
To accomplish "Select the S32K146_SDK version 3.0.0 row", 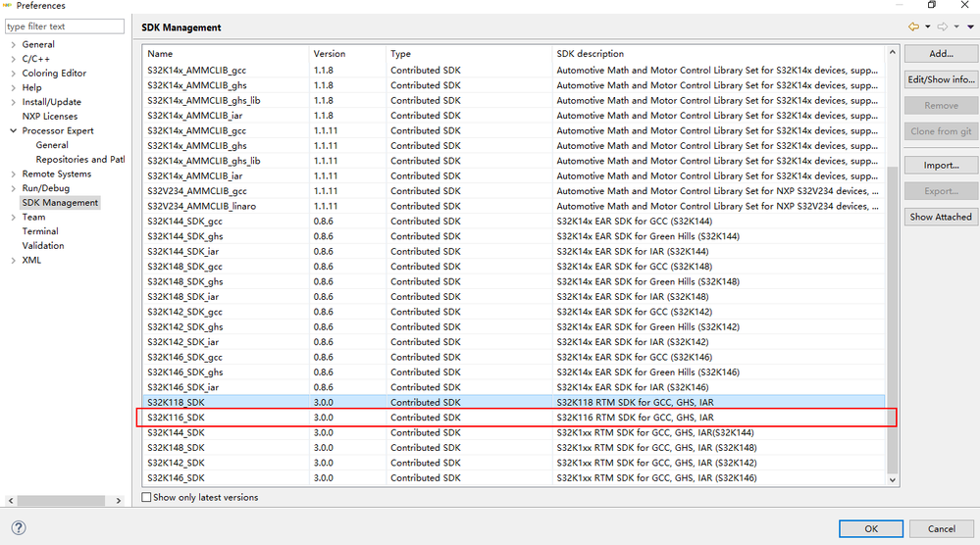I will point(514,477).
